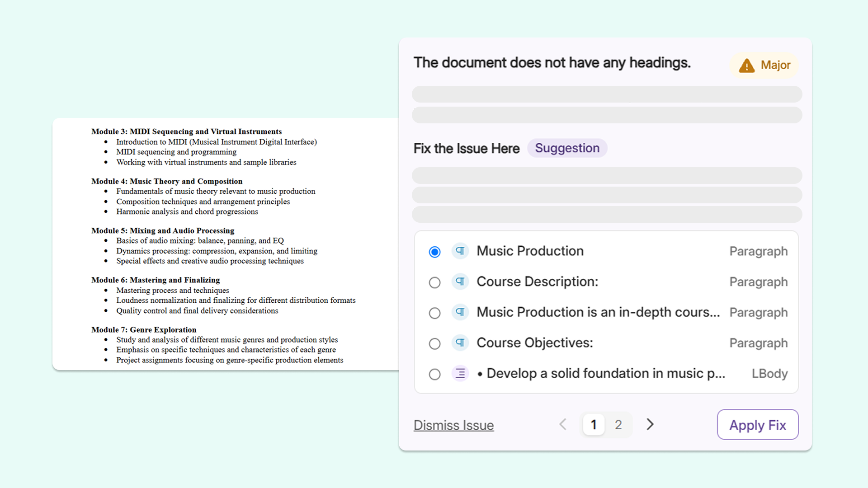This screenshot has width=868, height=488.
Task: Click the paragraph icon beside Music Production
Action: point(460,251)
